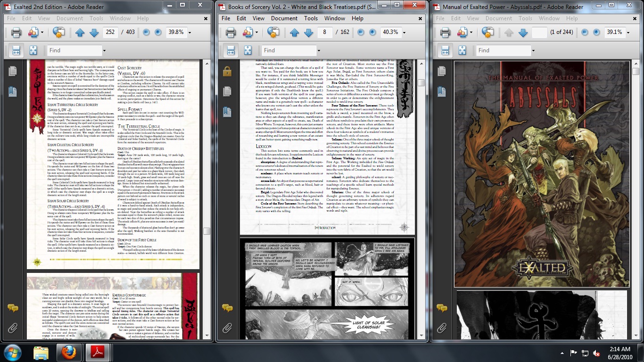
Task: Open Pages panel in Exalted 2nd Edition window
Action: (x=13, y=71)
